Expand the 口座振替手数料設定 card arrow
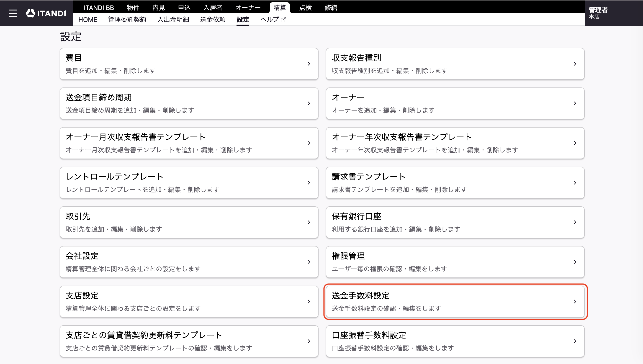 click(x=575, y=341)
